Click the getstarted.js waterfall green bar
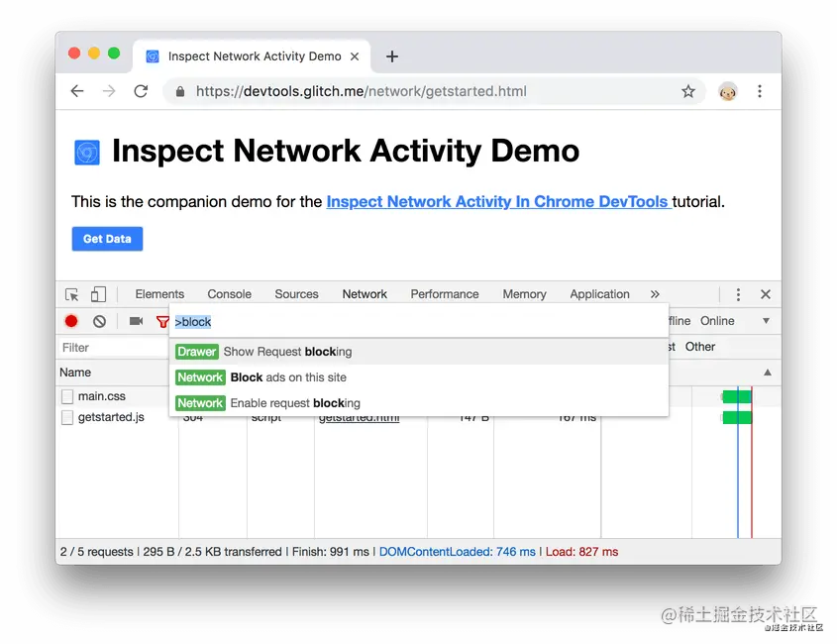 737,417
